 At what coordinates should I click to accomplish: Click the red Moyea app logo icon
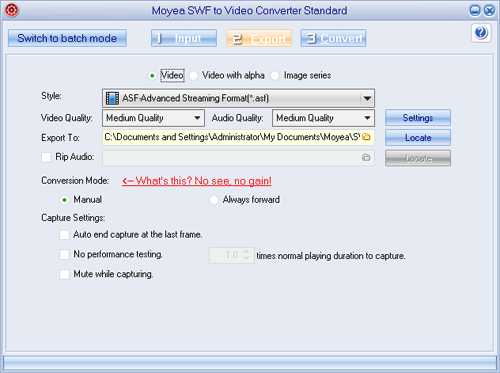[12, 10]
